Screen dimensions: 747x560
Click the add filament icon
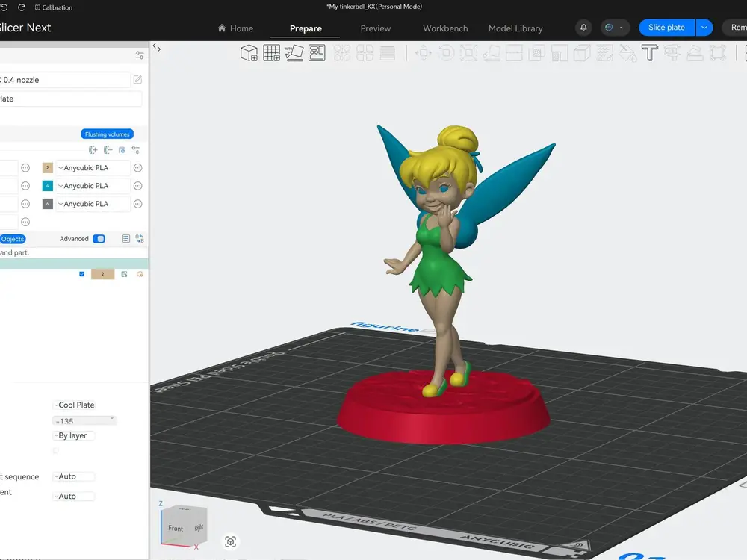point(93,150)
